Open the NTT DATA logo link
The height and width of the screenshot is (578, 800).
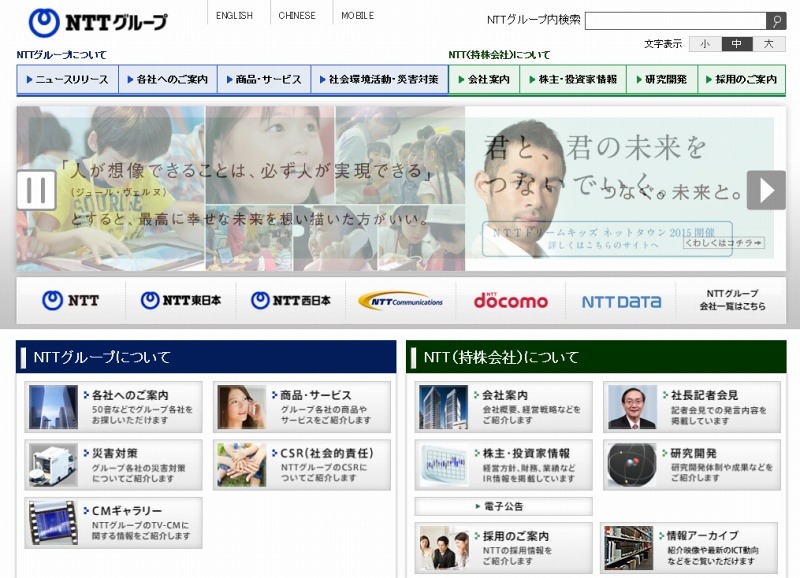621,301
